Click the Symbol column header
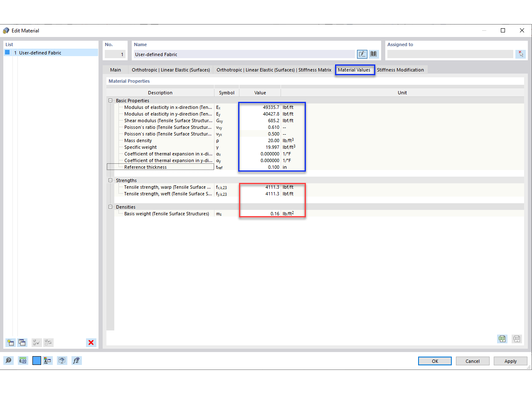532x399 pixels. (x=227, y=93)
